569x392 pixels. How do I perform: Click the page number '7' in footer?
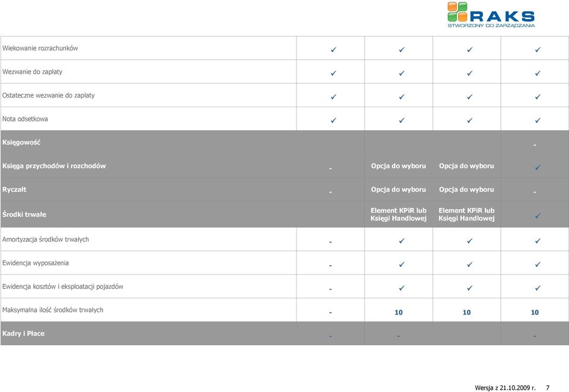click(x=548, y=388)
